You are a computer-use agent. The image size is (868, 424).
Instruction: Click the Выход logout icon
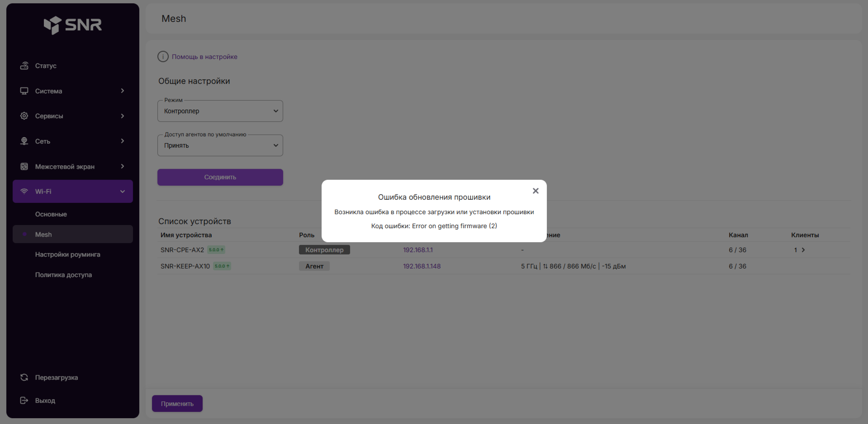[24, 400]
